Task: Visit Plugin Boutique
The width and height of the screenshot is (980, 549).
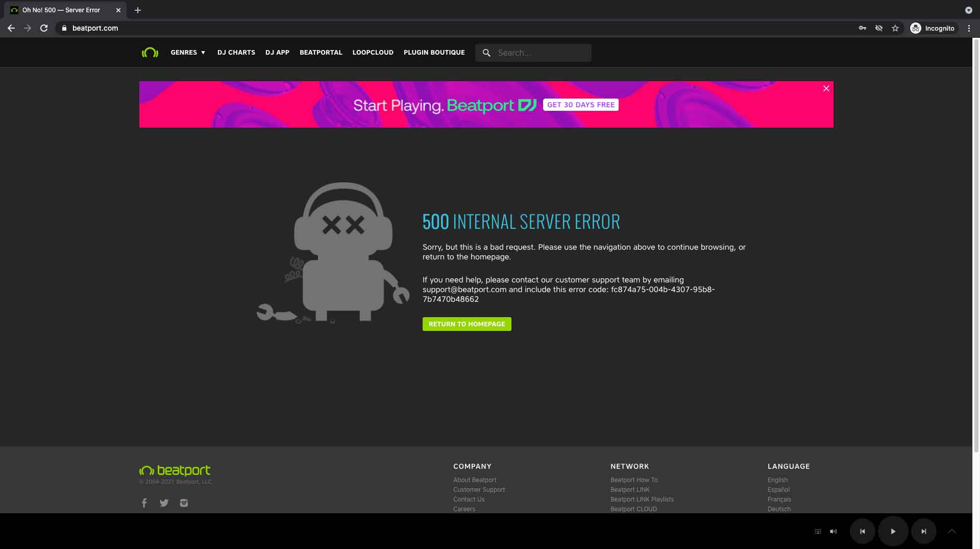Action: 434,53
